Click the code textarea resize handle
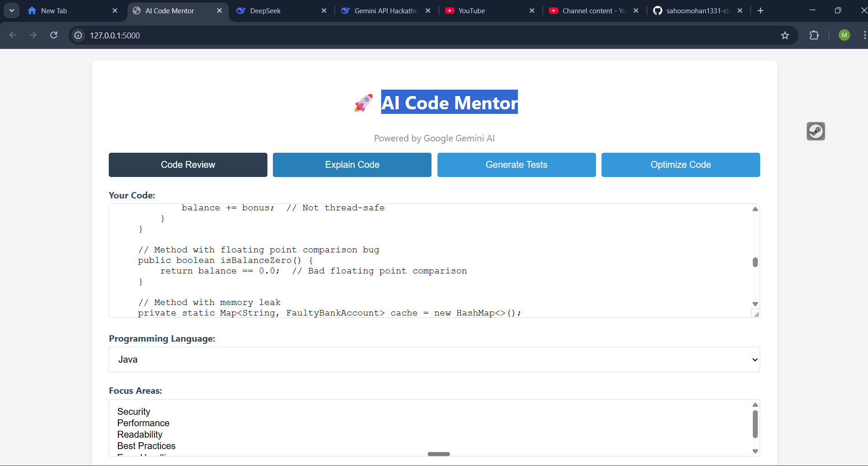868x466 pixels. 756,314
